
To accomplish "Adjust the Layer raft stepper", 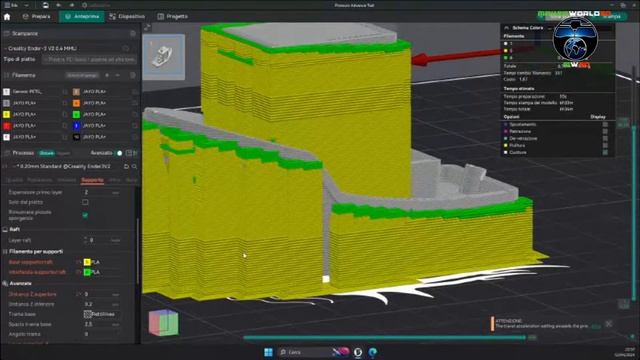I will click(85, 240).
